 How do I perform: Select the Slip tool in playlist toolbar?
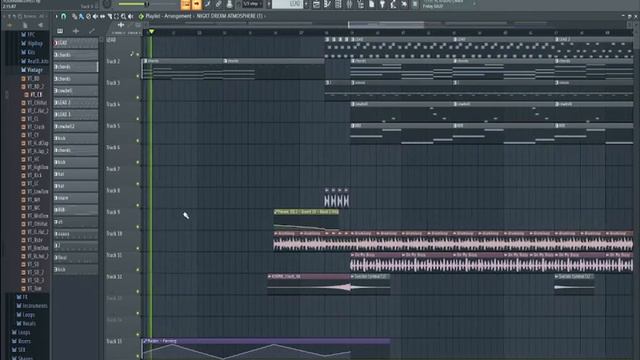coord(102,16)
